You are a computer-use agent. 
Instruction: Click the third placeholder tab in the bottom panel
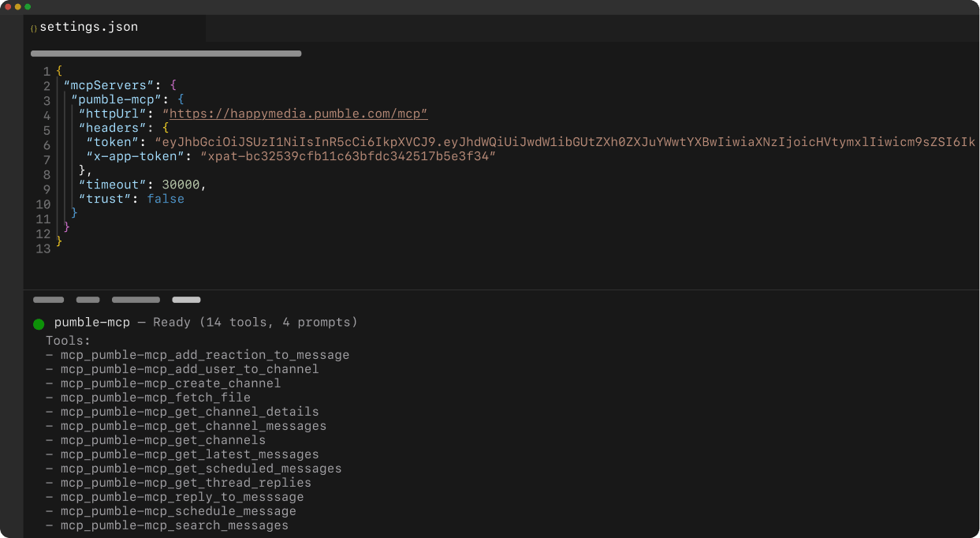click(x=136, y=300)
